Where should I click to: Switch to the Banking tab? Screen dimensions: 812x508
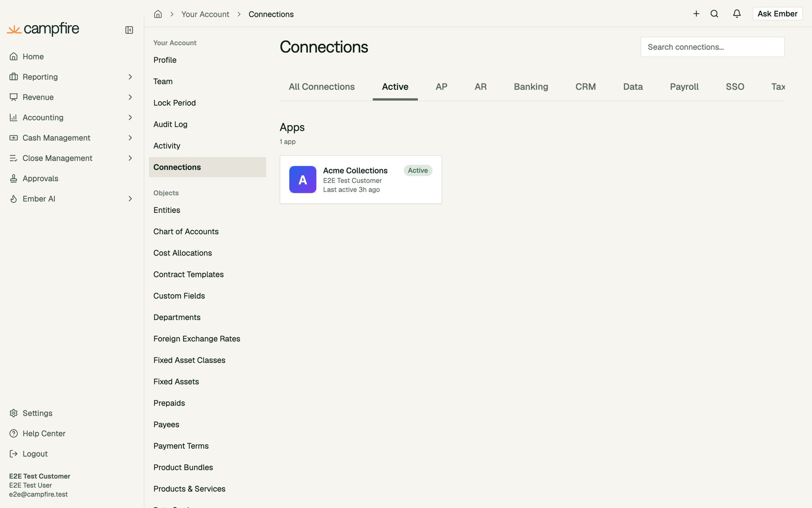pos(531,87)
